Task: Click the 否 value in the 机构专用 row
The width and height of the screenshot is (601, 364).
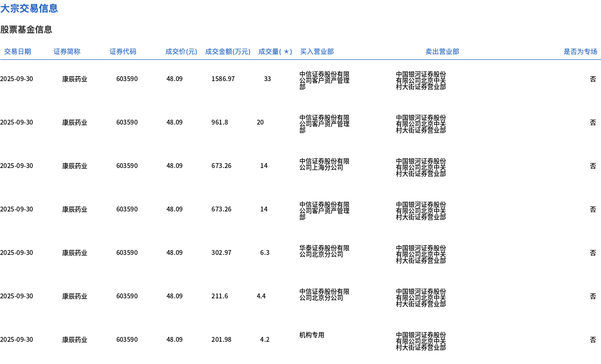Action: (x=593, y=339)
